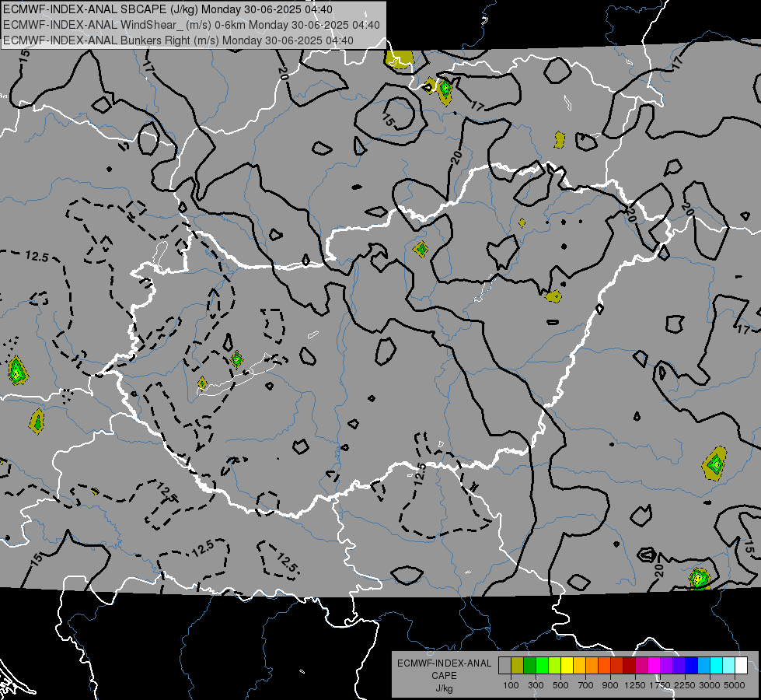761x700 pixels.
Task: Select the white swatch at legend end
Action: click(741, 665)
